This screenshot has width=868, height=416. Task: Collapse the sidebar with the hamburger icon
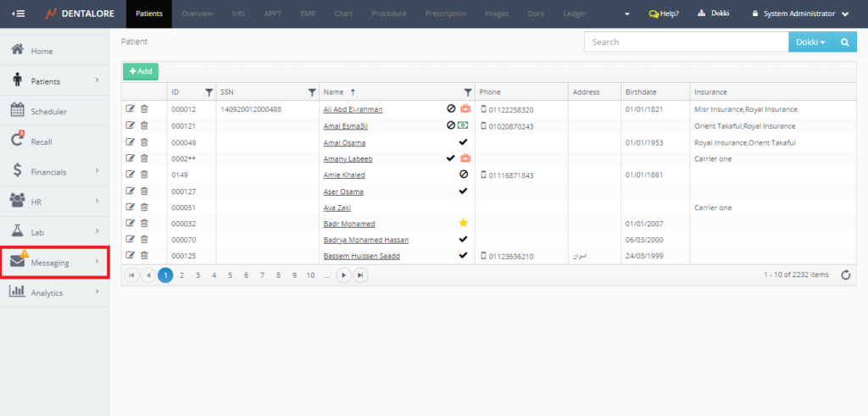(18, 14)
